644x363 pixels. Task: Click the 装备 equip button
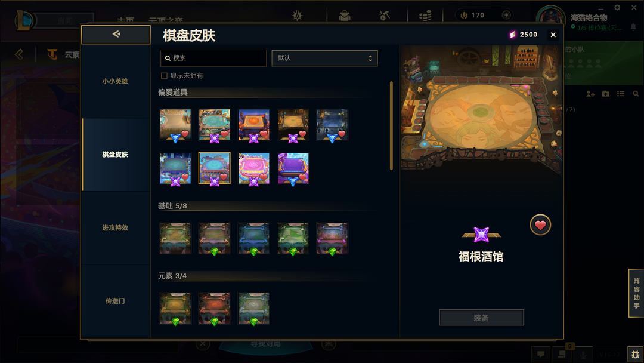481,318
